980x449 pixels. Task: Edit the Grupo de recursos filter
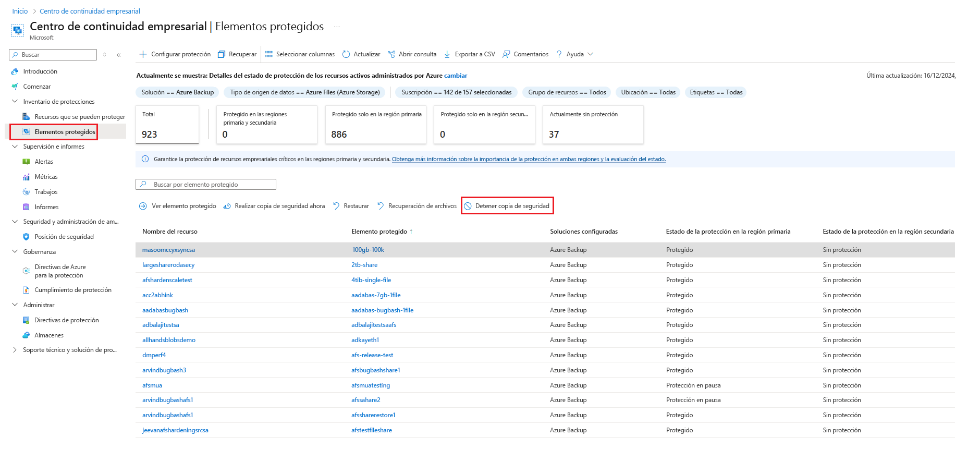(x=567, y=92)
